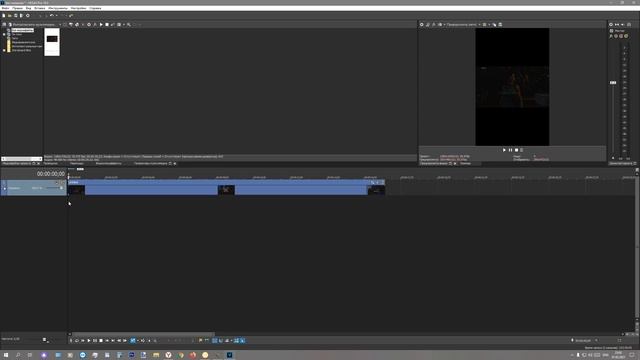Image resolution: width=640 pixels, height=360 pixels.
Task: Open the Windows Start menu
Action: (x=6, y=355)
